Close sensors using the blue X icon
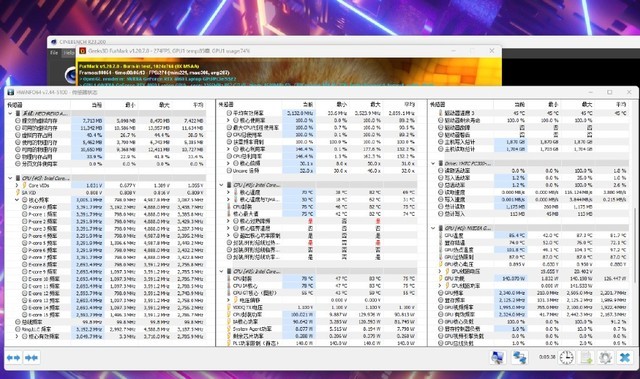The image size is (640, 379). pyautogui.click(x=624, y=358)
